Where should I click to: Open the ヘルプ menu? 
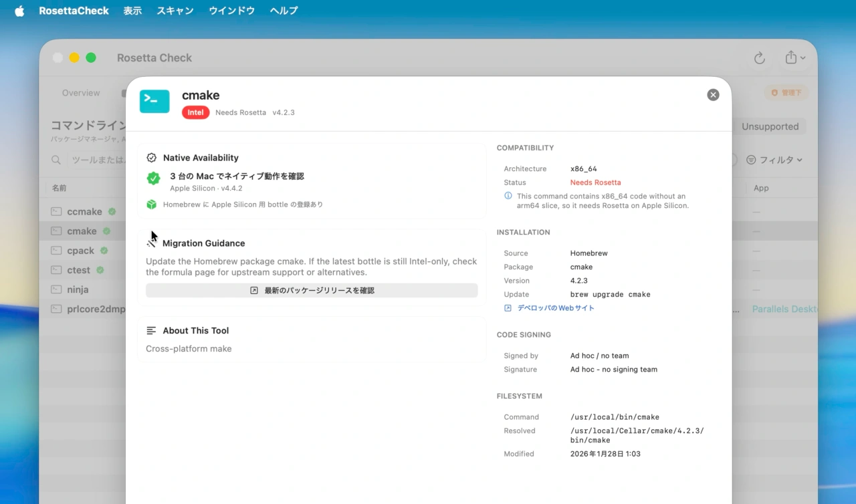tap(284, 11)
